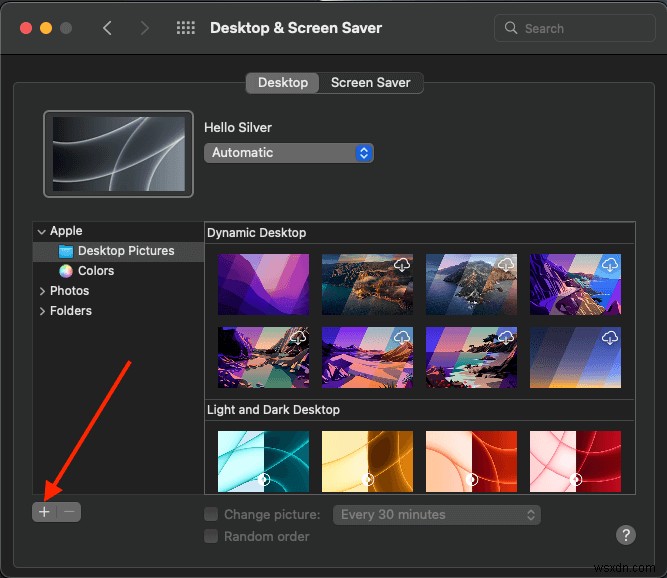Select the purple lake valley graphic wallpaper

263,357
